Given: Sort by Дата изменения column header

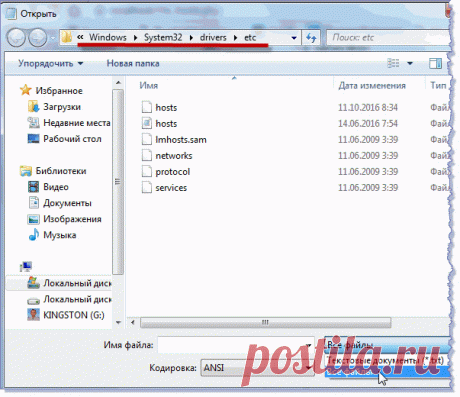Looking at the screenshot, I should coord(372,86).
